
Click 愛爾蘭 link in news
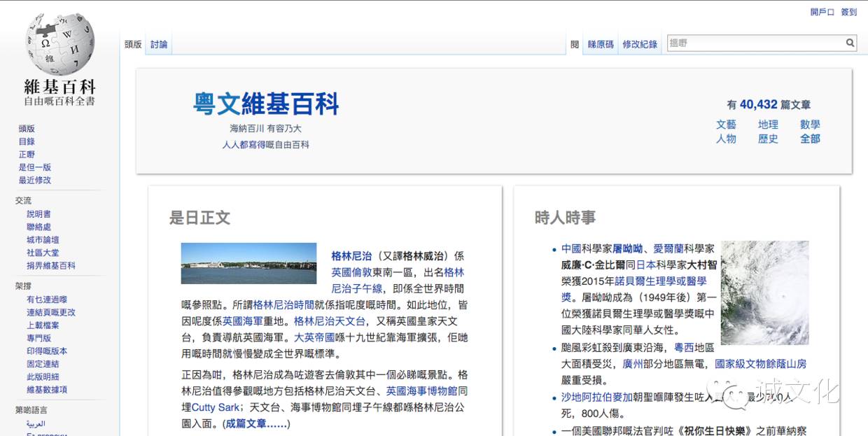(668, 248)
